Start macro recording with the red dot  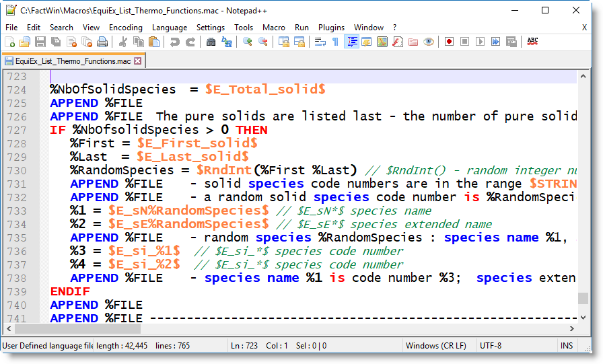point(449,42)
